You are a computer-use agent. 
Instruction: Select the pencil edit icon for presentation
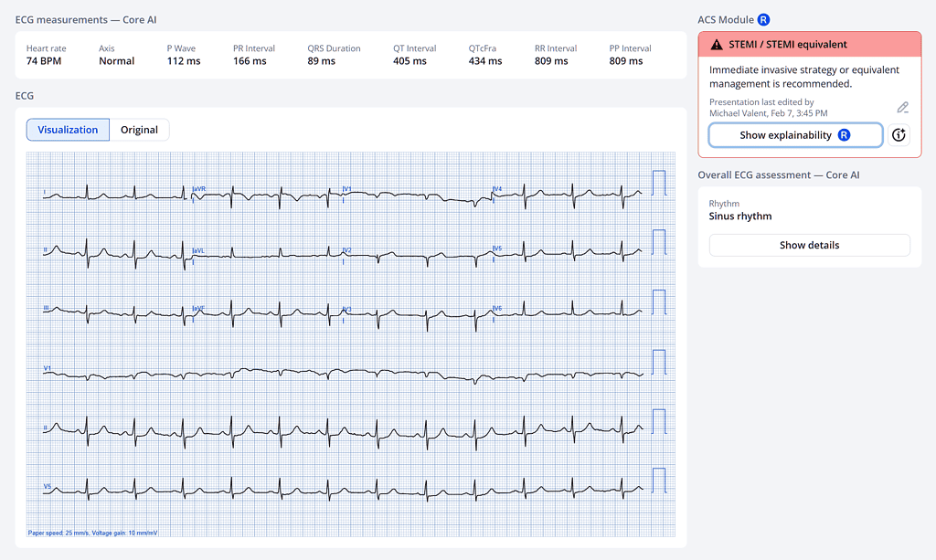tap(902, 107)
